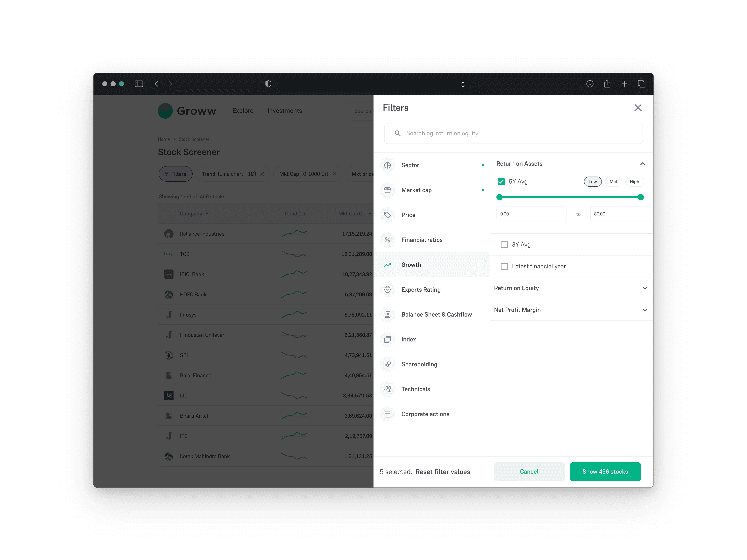Click the browser reload page icon
This screenshot has height=560, width=747.
[463, 84]
